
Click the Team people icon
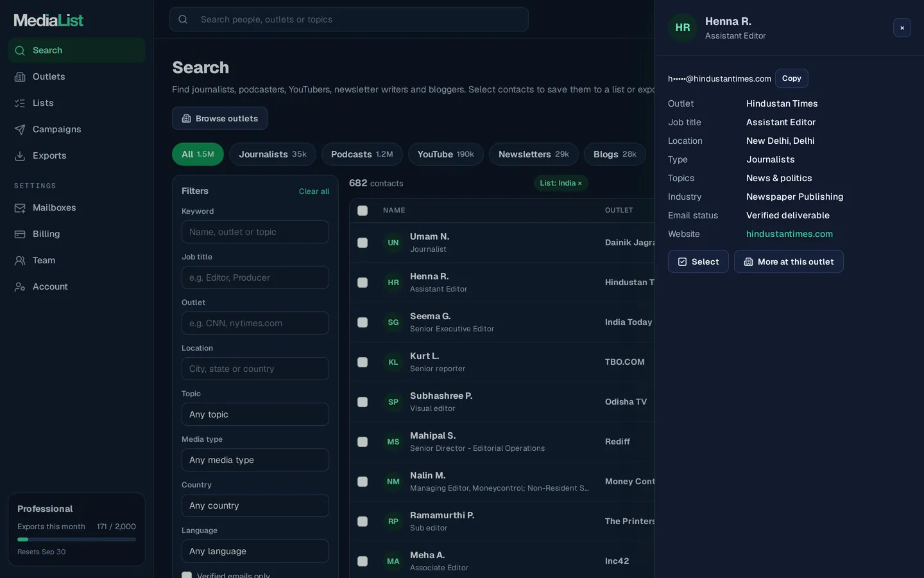click(20, 261)
